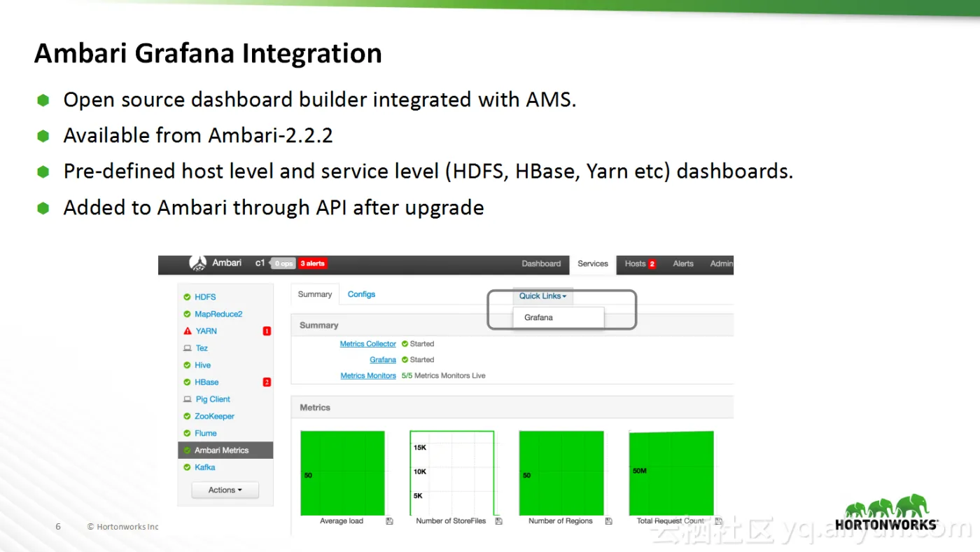Click the c1 cluster name

[260, 263]
